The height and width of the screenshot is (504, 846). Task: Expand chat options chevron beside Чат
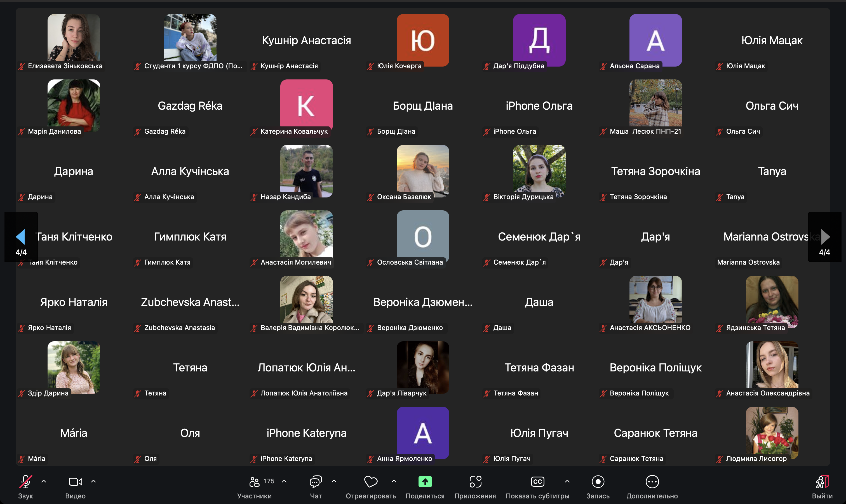pos(334,481)
